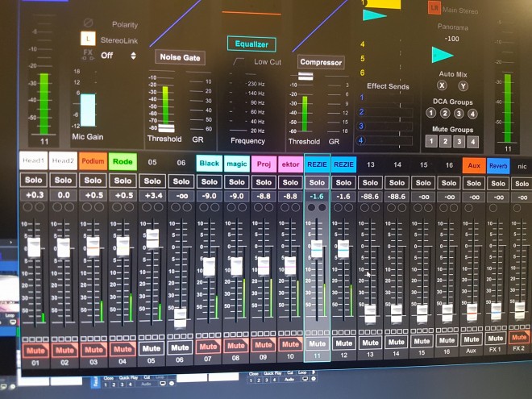This screenshot has width=532, height=399.
Task: Unmute channel 03 Podium
Action: pyautogui.click(x=94, y=350)
